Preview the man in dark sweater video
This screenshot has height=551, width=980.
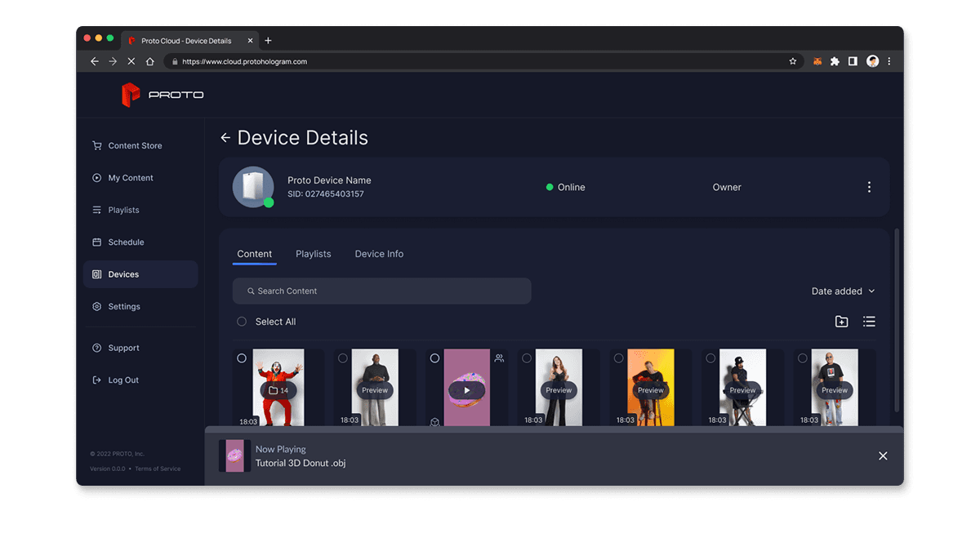click(375, 390)
